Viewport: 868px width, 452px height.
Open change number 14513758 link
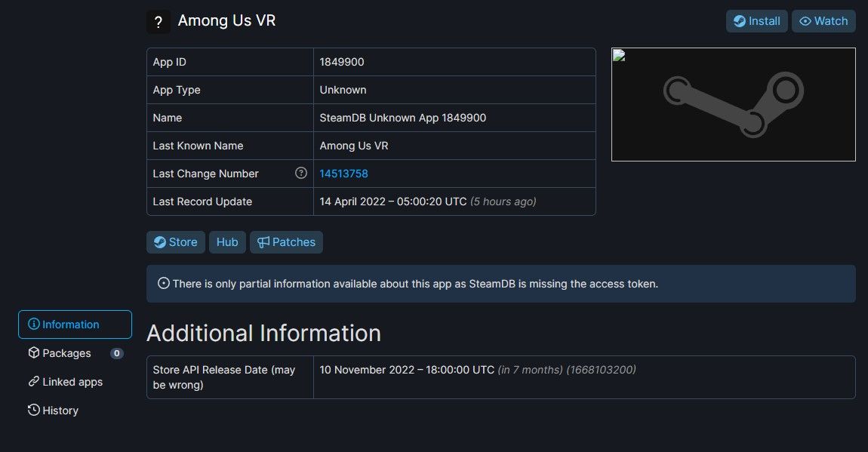[343, 174]
